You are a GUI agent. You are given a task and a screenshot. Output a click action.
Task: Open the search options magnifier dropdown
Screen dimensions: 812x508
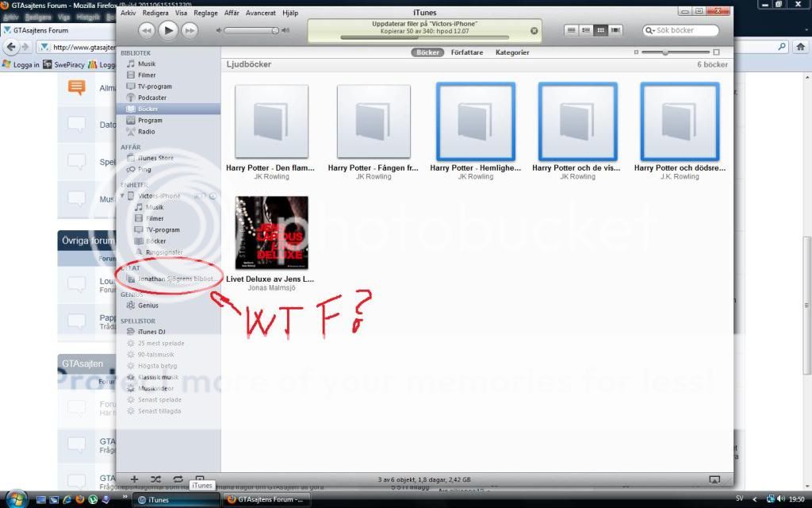point(651,30)
